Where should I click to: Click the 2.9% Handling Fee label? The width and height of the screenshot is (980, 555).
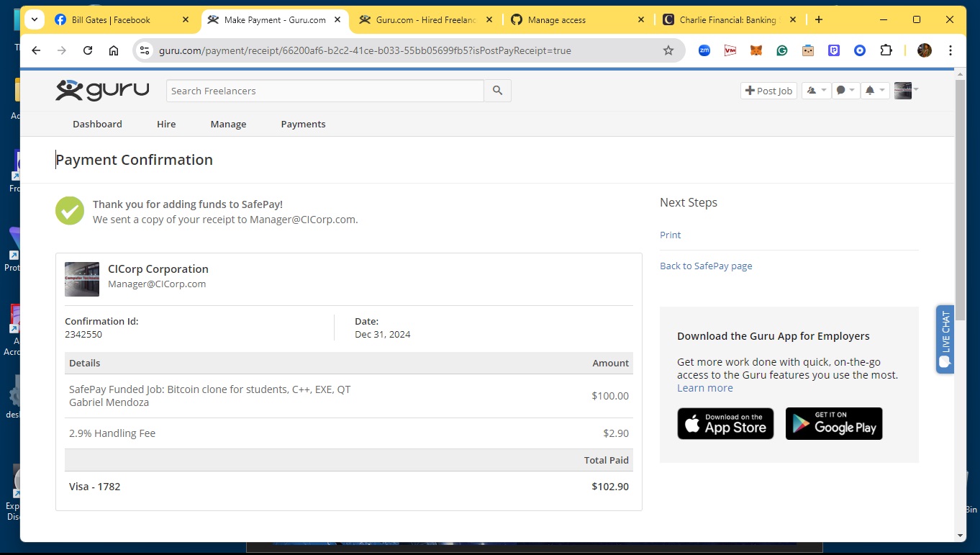pos(112,433)
